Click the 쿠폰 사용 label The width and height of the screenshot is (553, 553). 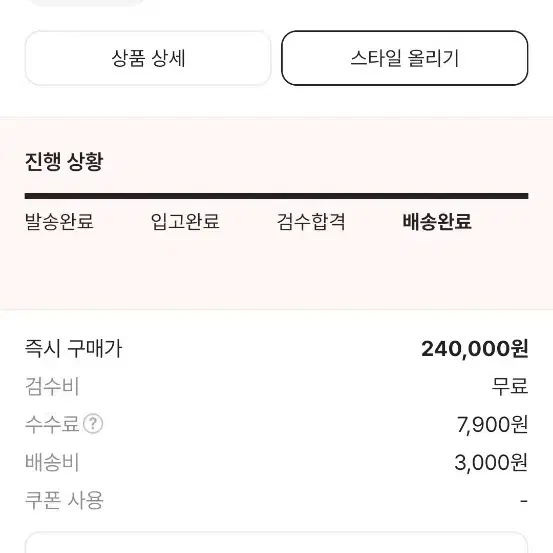[x=64, y=500]
